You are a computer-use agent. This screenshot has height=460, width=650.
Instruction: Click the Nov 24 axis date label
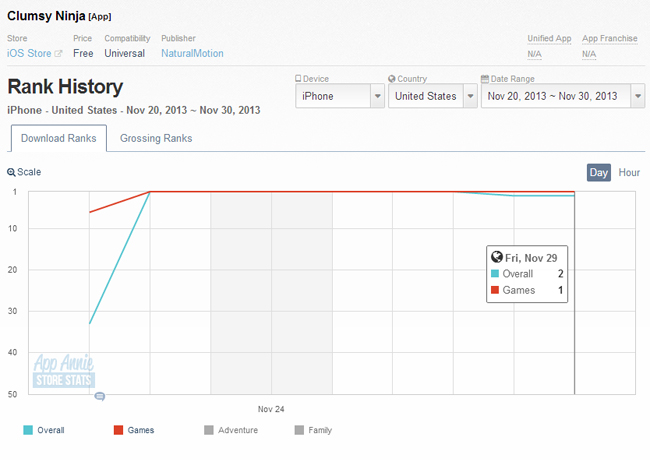271,409
